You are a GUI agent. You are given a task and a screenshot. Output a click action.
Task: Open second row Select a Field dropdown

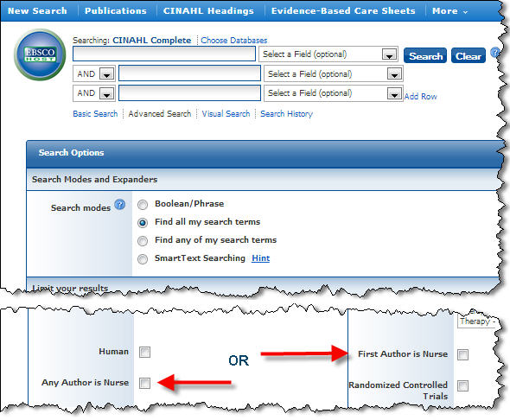click(x=334, y=73)
